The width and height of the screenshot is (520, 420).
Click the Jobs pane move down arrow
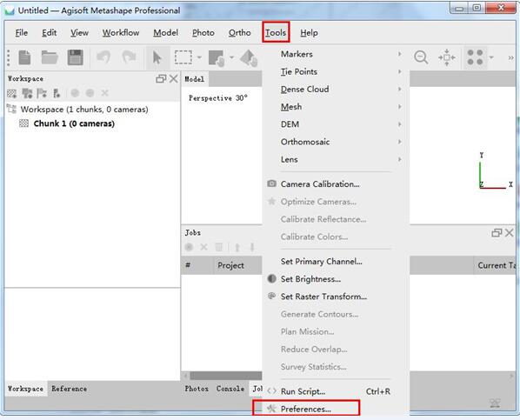[x=252, y=248]
